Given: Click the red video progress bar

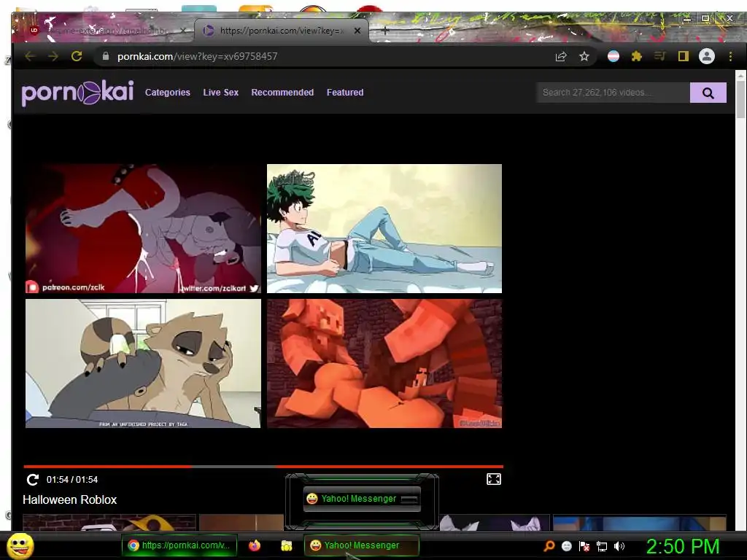Looking at the screenshot, I should coord(263,467).
